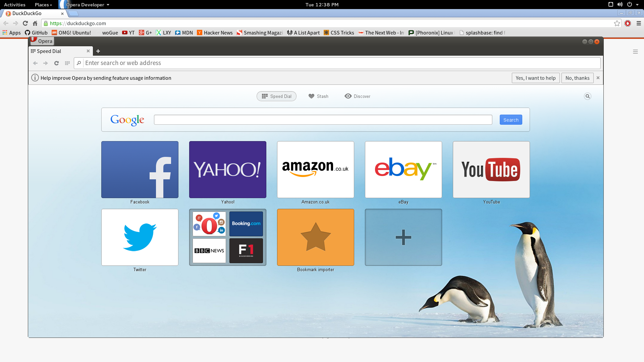Open the Amazon.co.uk speed dial tile
The image size is (644, 362).
[316, 170]
